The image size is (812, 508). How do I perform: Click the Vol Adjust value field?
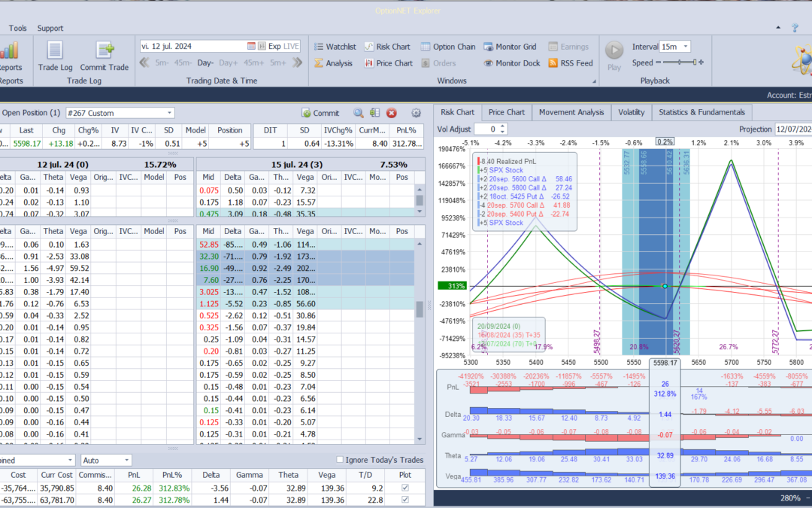[x=487, y=129]
